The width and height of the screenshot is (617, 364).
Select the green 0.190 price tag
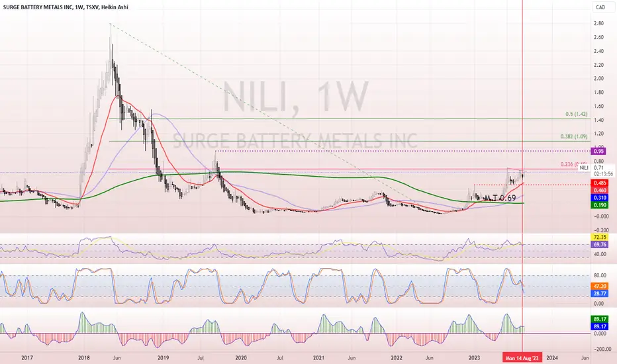pos(599,205)
